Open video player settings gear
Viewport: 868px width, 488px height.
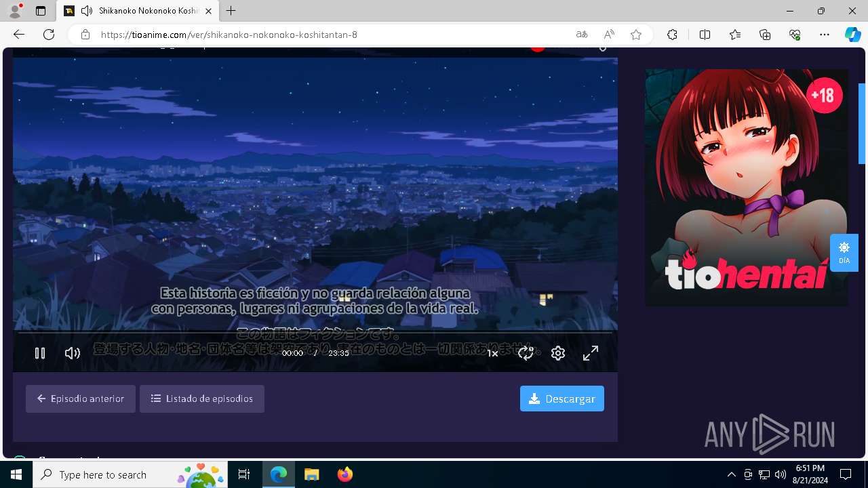[558, 353]
